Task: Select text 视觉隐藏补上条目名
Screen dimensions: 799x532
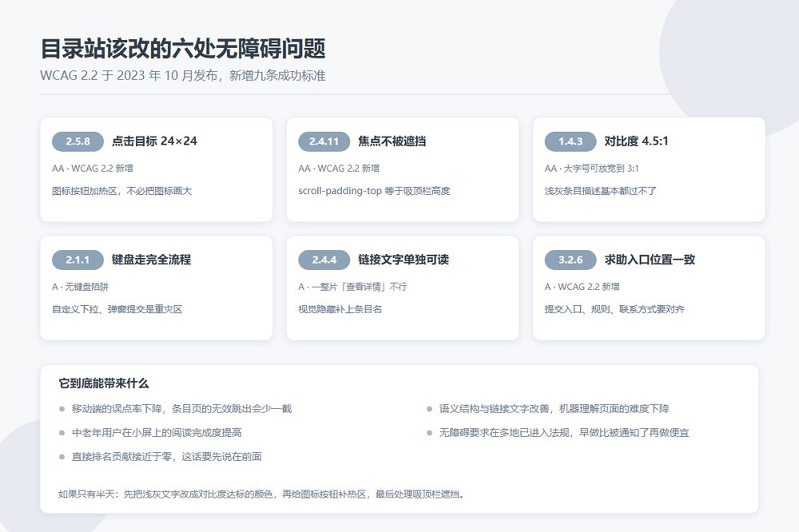Action: 340,309
